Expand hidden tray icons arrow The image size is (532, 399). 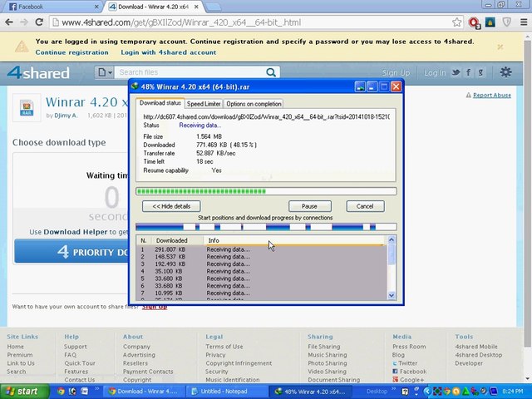tap(426, 392)
